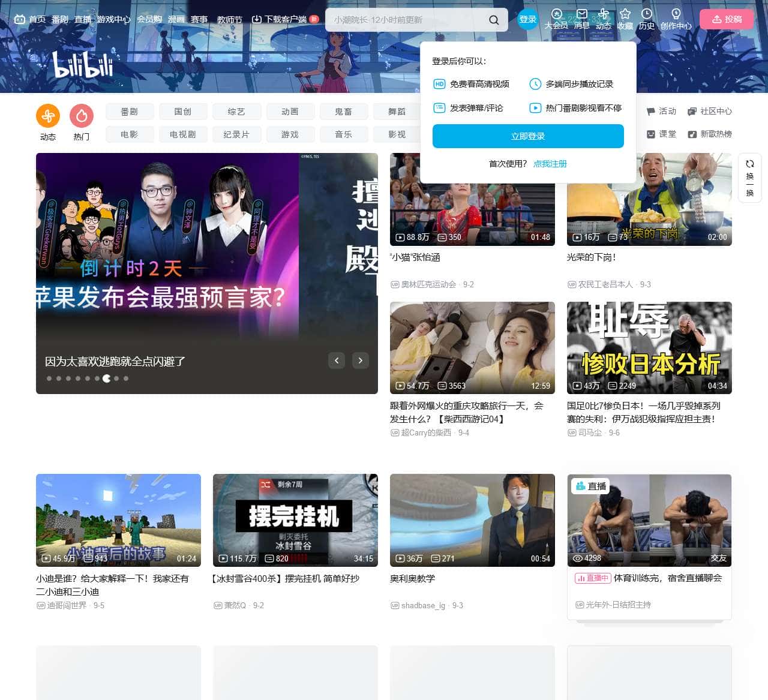This screenshot has width=768, height=700.
Task: Click the 点我注册 link
Action: click(550, 164)
